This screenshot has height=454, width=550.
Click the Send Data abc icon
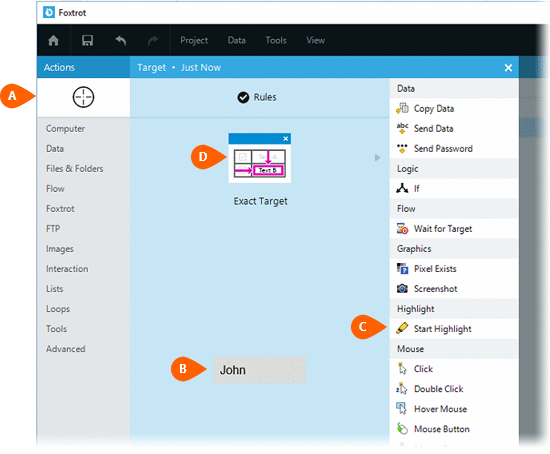[x=402, y=128]
